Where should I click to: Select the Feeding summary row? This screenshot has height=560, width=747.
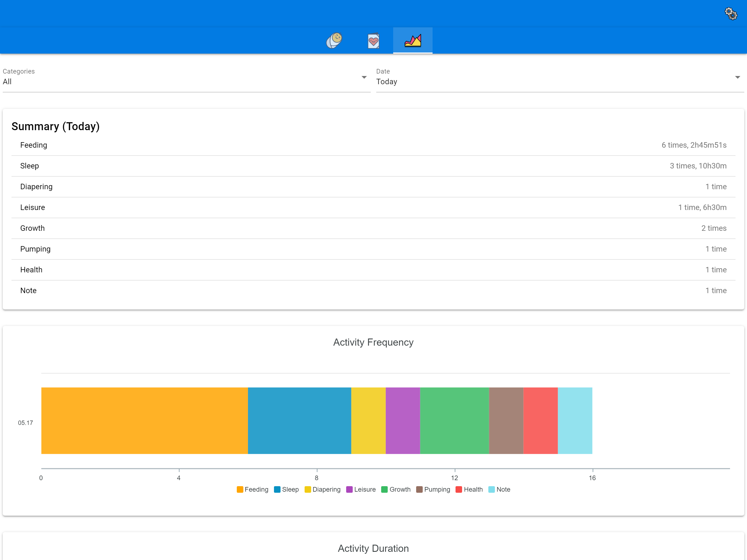coord(373,145)
